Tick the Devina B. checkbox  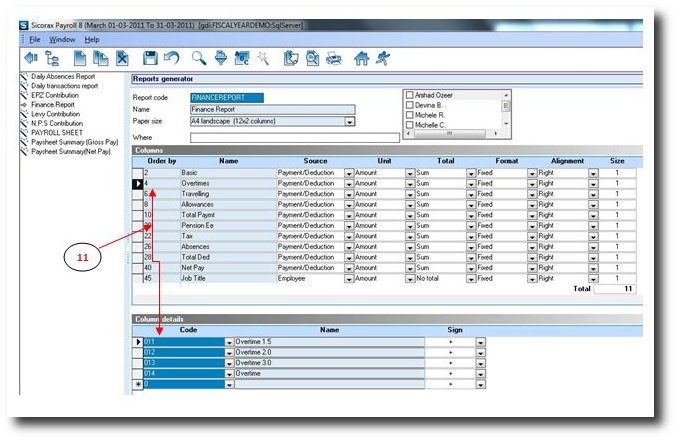point(409,105)
